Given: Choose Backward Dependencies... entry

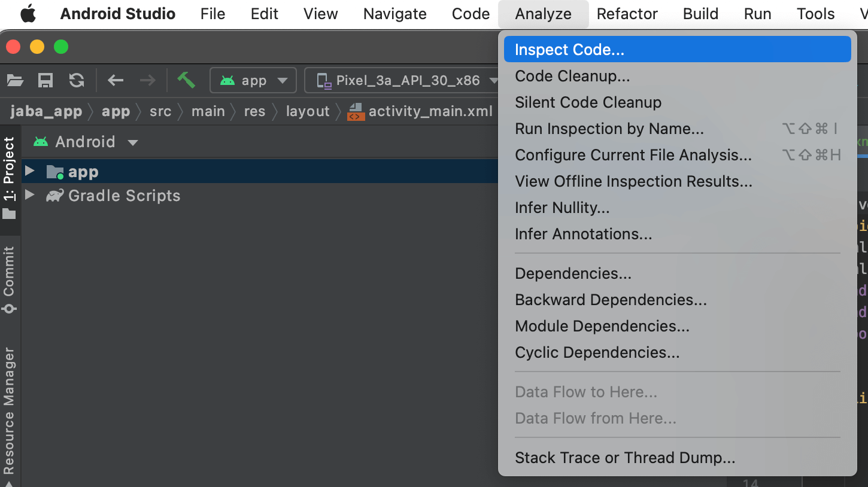Looking at the screenshot, I should coord(678,300).
